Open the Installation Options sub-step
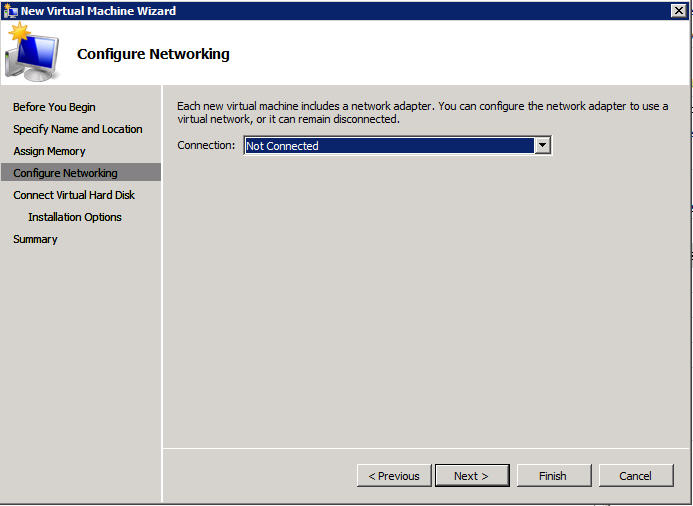This screenshot has width=693, height=506. 75,217
